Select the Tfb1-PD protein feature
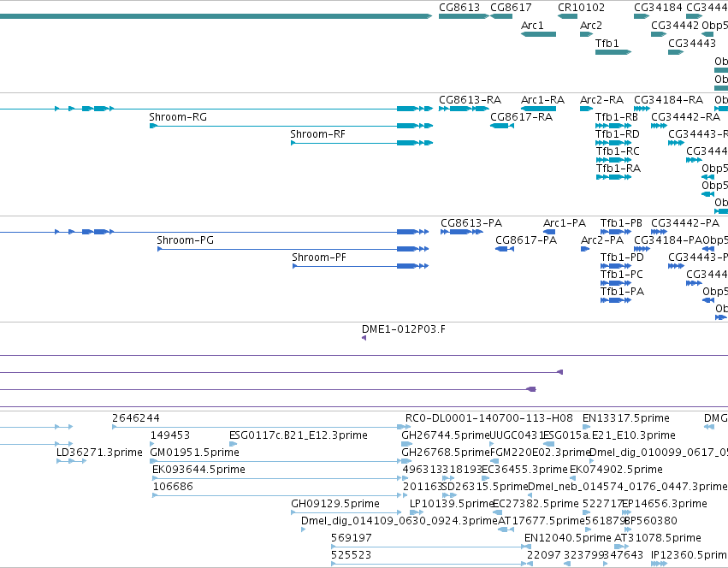The image size is (728, 568). (x=616, y=266)
